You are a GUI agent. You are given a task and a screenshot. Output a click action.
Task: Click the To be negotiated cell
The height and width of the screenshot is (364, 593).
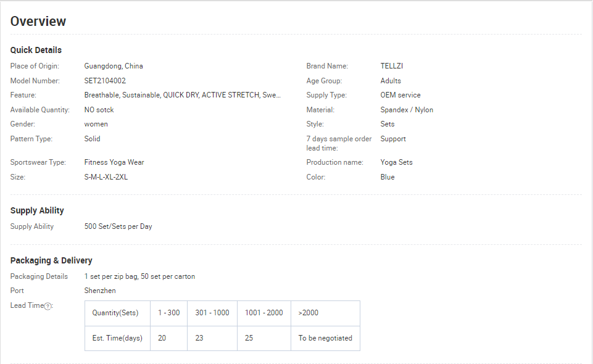click(x=326, y=338)
